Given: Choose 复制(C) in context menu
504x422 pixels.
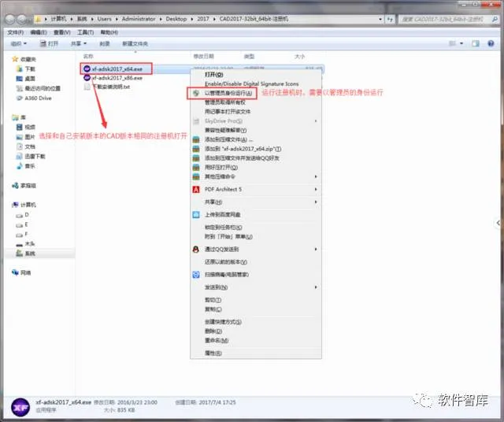Looking at the screenshot, I should (x=213, y=309).
